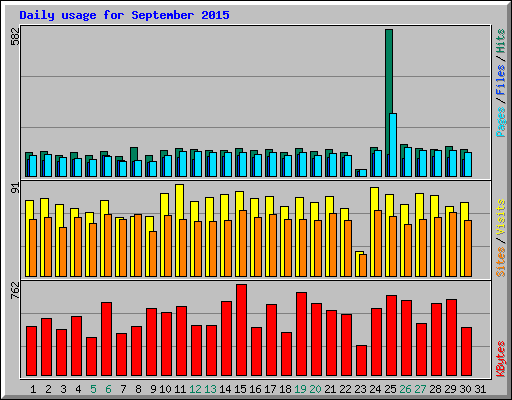512x400 pixels.
Task: Click the '762' KBytes axis value
Action: (x=16, y=290)
